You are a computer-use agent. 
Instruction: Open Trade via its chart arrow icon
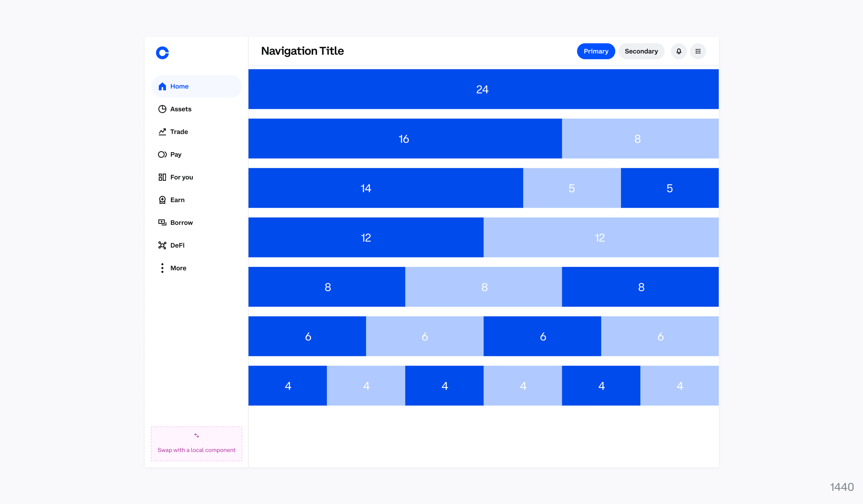pos(162,132)
